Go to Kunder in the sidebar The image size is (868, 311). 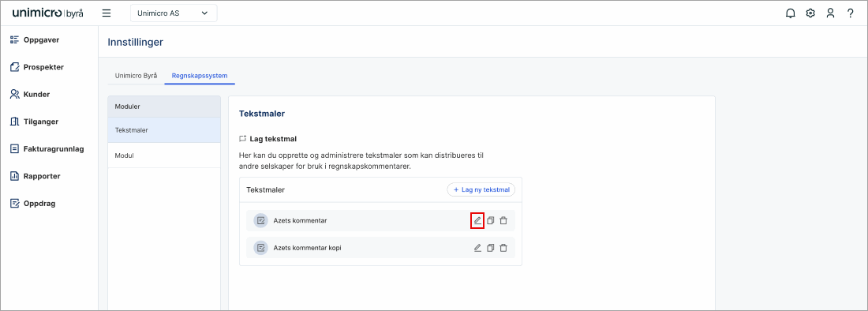[x=36, y=94]
